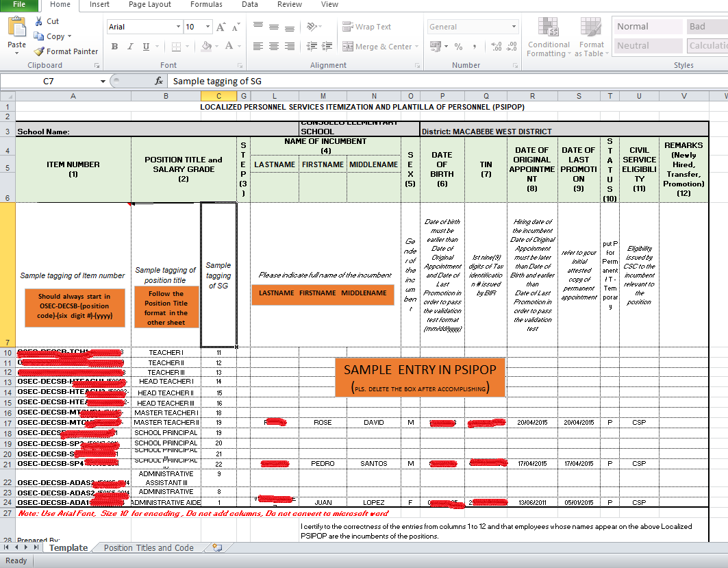
Task: Center text horizontally
Action: click(274, 46)
